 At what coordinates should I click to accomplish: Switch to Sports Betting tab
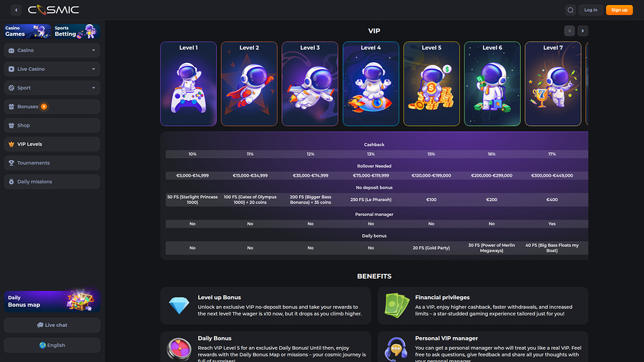[77, 31]
